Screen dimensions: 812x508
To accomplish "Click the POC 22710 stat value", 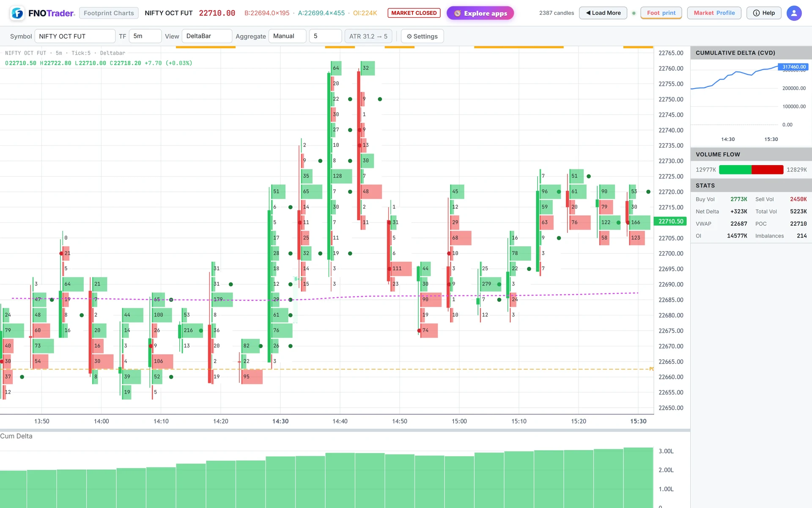I will [798, 224].
